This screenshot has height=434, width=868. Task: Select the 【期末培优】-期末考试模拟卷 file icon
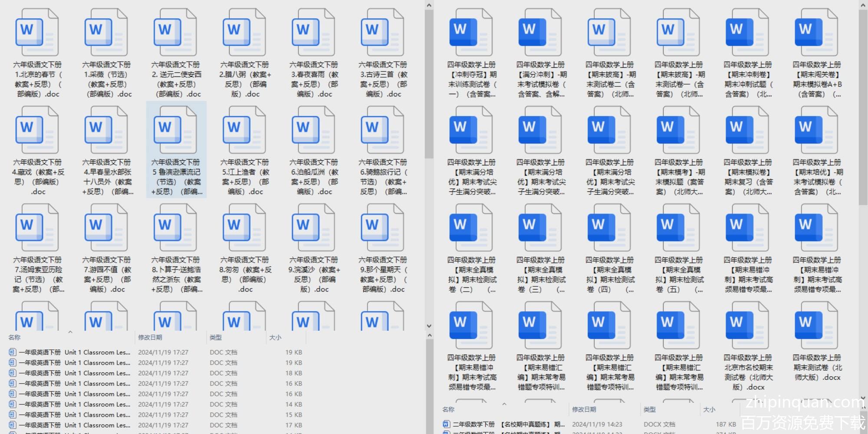click(x=816, y=130)
